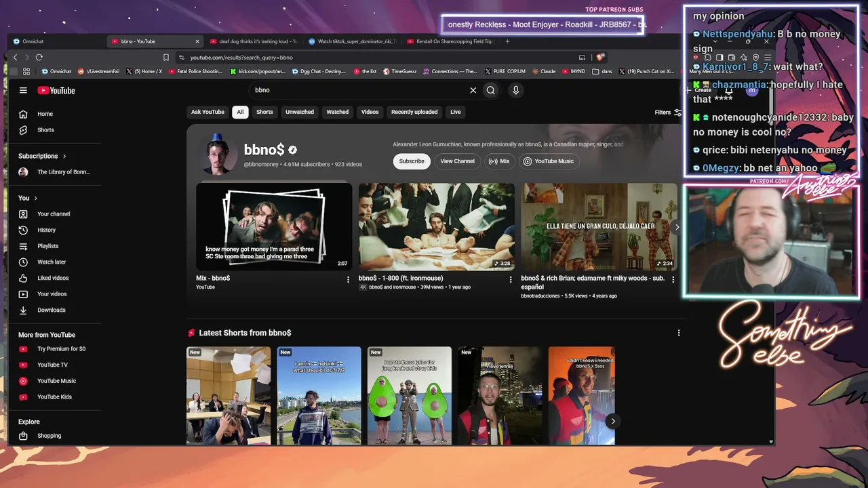
Task: Start voice search with microphone
Action: tap(516, 90)
